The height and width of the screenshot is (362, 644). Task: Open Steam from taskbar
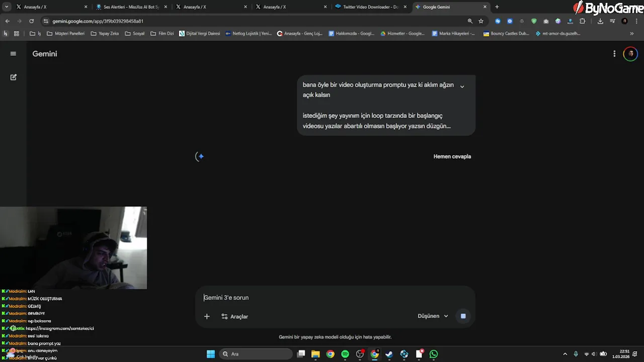(389, 354)
